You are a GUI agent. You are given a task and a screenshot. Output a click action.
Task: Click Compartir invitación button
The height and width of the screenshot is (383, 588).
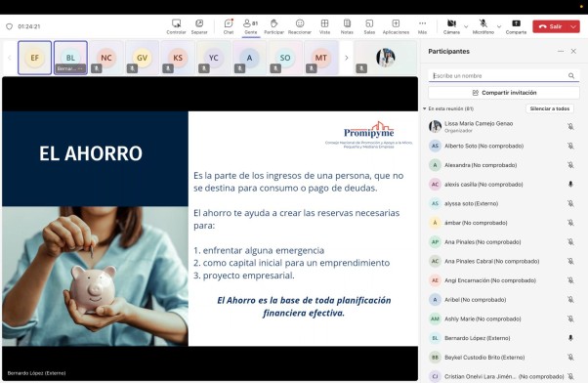[504, 93]
